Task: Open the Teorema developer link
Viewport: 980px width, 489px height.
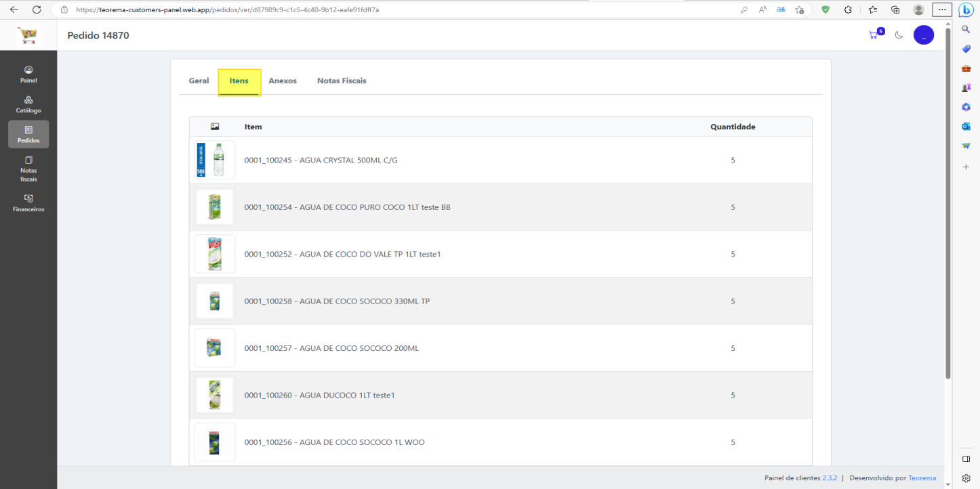Action: pyautogui.click(x=922, y=477)
